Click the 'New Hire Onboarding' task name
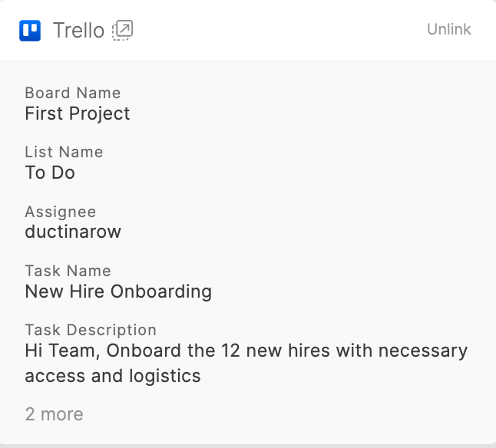This screenshot has width=496, height=448. pyautogui.click(x=118, y=292)
